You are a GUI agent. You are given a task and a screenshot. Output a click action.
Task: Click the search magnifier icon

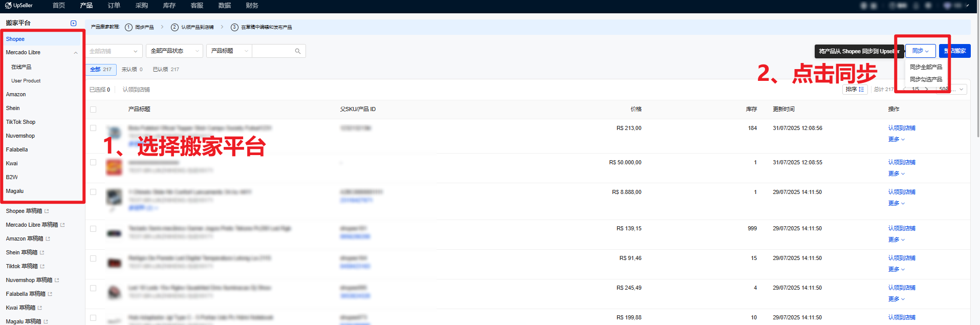[297, 51]
